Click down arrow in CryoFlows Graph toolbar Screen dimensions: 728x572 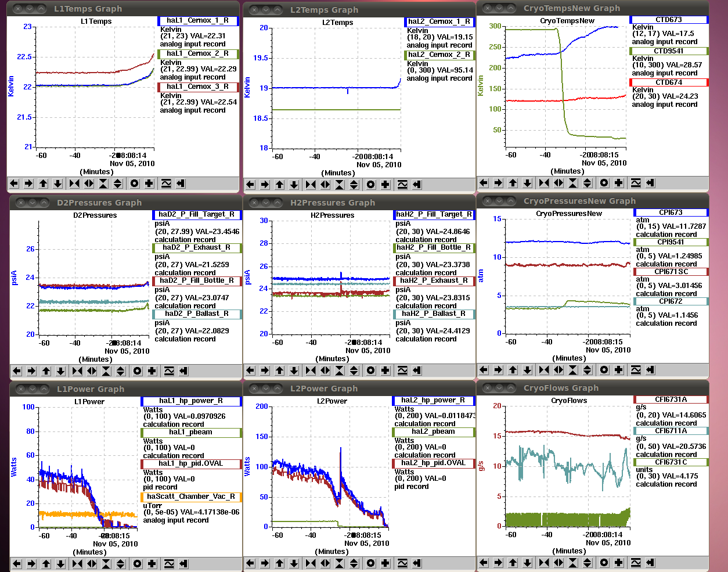[527, 563]
